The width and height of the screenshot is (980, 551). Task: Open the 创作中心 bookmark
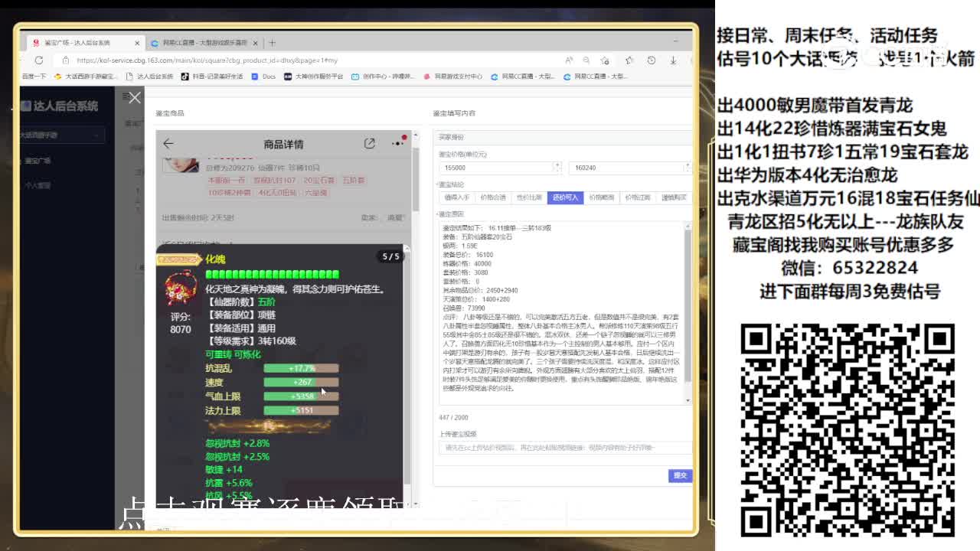coord(382,77)
